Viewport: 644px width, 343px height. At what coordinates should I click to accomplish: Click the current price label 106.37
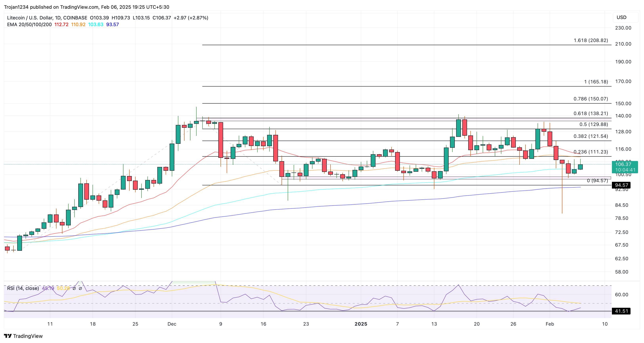[x=623, y=164]
